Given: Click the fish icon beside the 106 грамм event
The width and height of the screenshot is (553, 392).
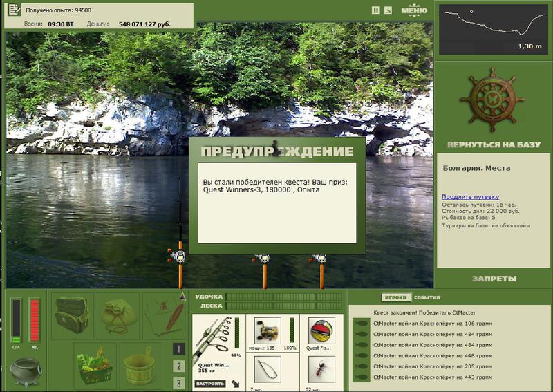Looking at the screenshot, I should click(362, 323).
